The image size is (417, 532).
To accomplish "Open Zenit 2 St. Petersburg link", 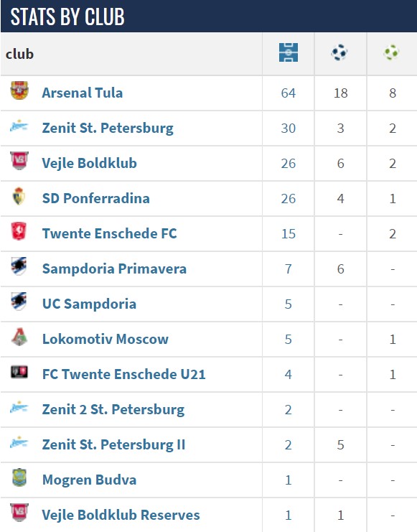I will click(113, 409).
